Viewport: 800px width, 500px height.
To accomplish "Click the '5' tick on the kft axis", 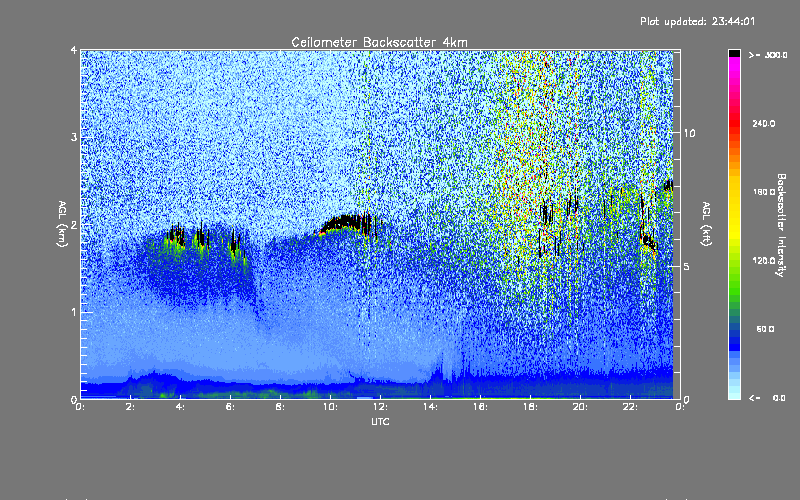I will pyautogui.click(x=687, y=266).
